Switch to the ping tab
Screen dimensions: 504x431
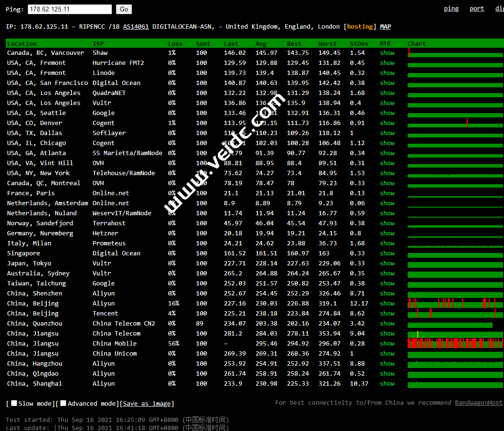(451, 9)
